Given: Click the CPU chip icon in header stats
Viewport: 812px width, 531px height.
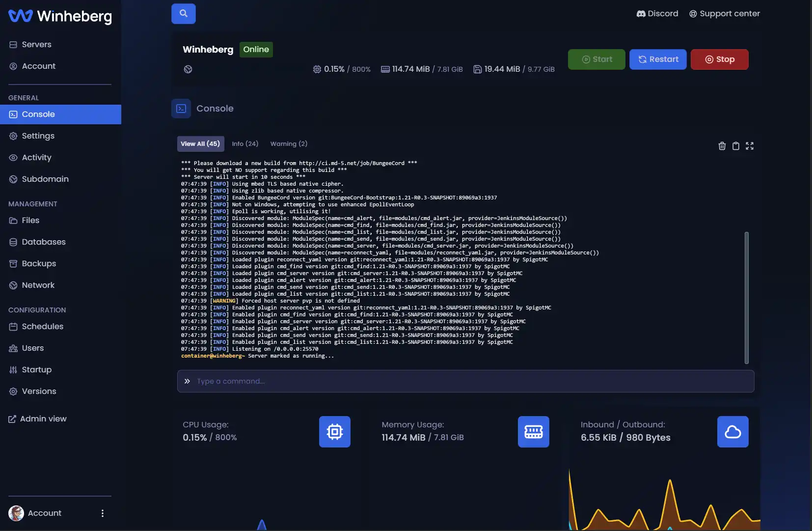Looking at the screenshot, I should 317,69.
